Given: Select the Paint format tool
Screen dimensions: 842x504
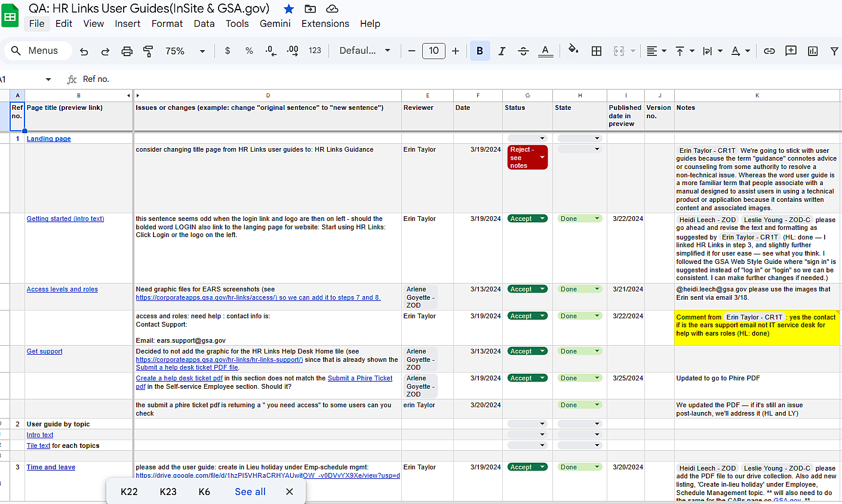Looking at the screenshot, I should (148, 51).
